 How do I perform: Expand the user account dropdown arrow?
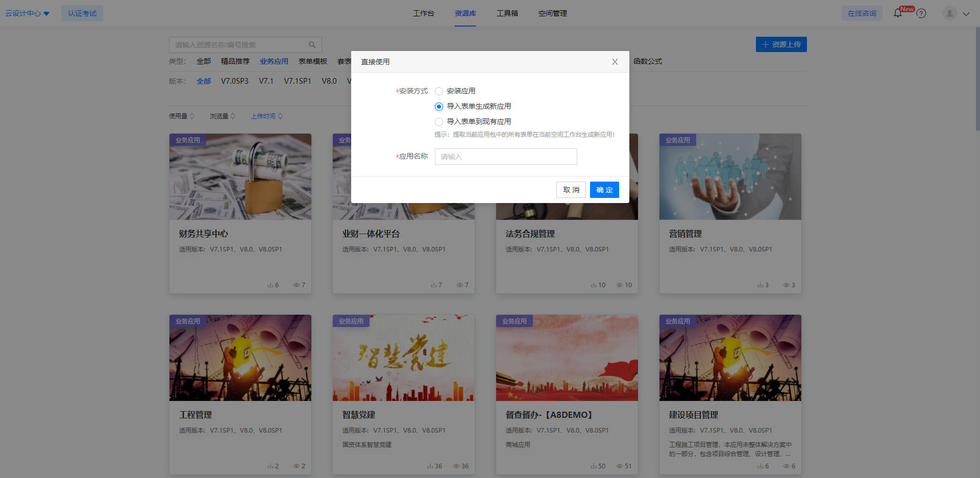966,14
